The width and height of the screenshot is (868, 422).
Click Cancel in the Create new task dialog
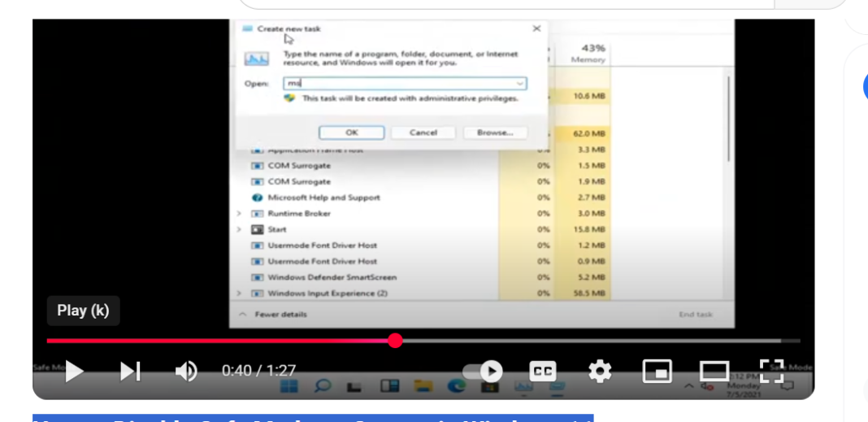point(423,133)
